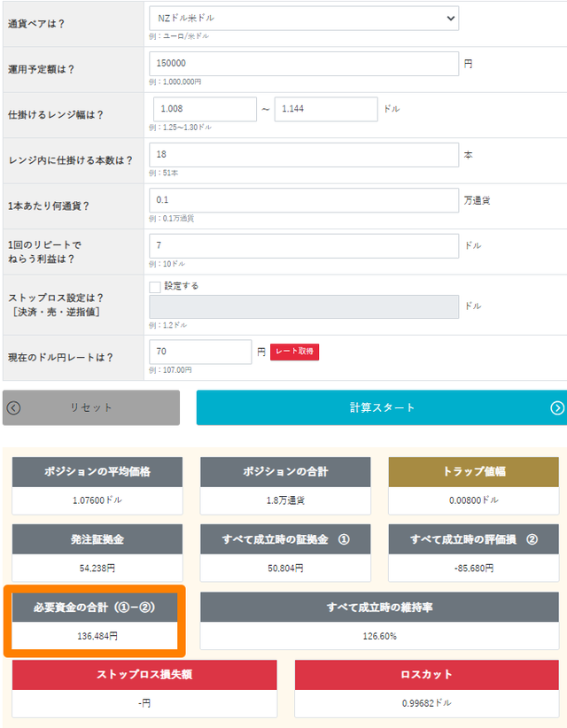Click the 仕掛けるレンジ幅は？ label
Viewport: 567px width, 728px height.
[x=56, y=115]
